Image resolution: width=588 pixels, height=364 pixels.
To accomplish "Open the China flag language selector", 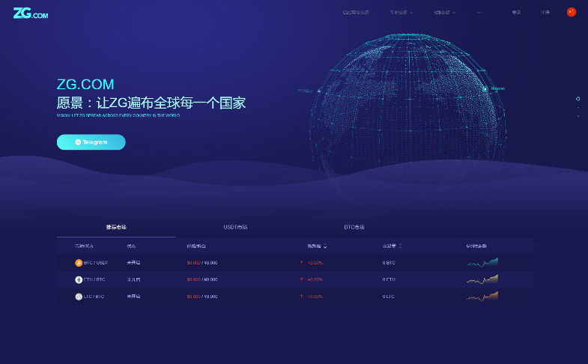I will click(571, 12).
